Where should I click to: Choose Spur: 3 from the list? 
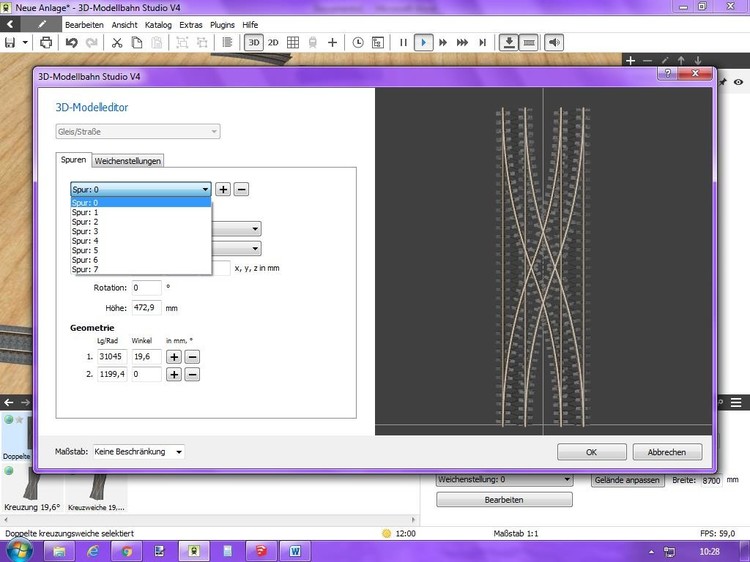point(141,231)
